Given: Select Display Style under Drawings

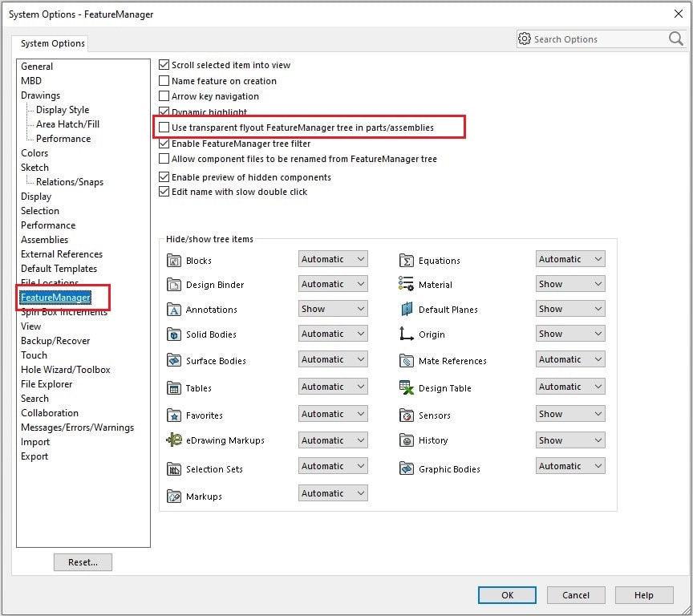Looking at the screenshot, I should (x=63, y=110).
